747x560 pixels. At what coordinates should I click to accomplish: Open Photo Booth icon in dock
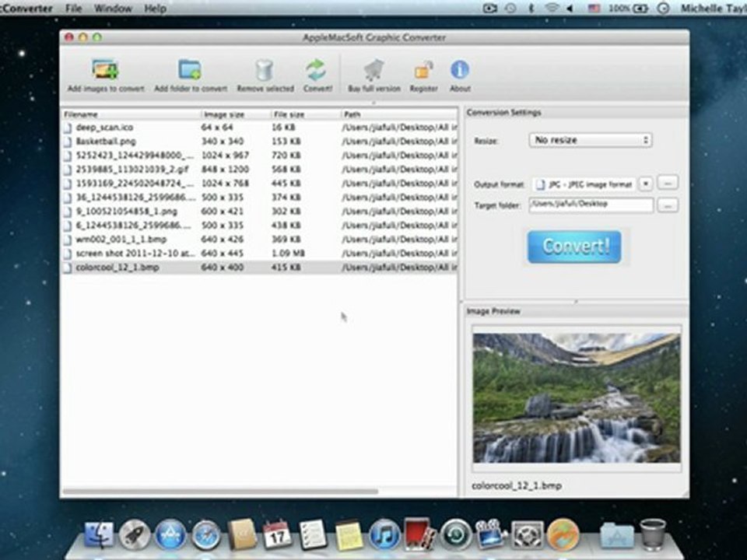coord(419,534)
